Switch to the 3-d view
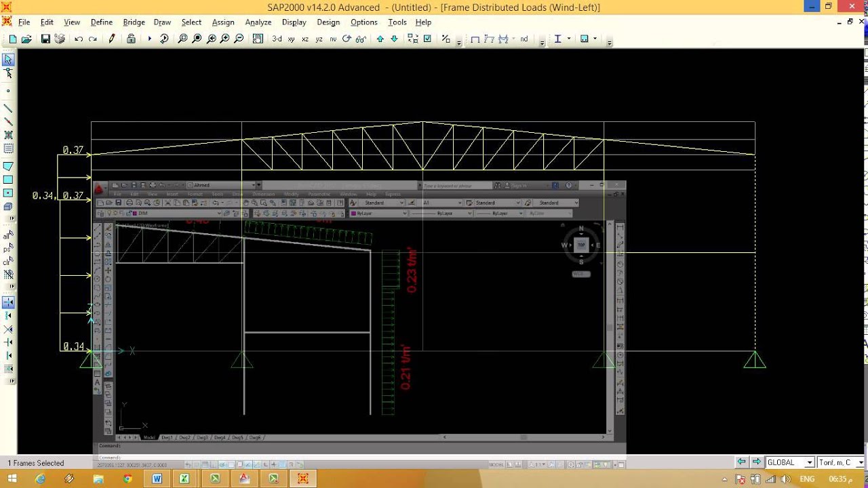The width and height of the screenshot is (868, 488). [277, 39]
